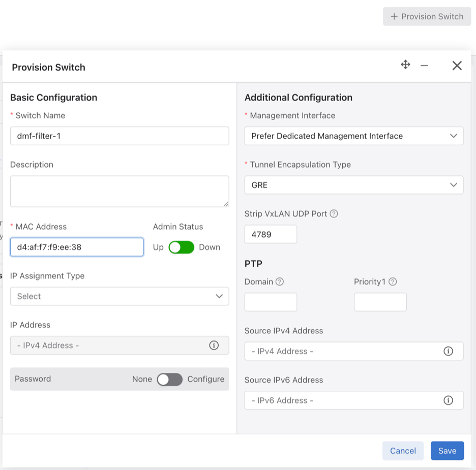Viewport: 476px width, 470px height.
Task: Cancel provisioning the switch
Action: (x=403, y=451)
